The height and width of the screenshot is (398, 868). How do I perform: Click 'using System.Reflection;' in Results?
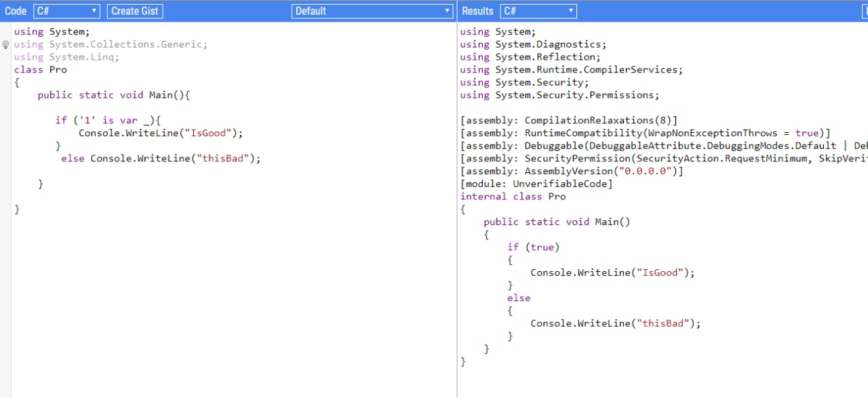[530, 57]
